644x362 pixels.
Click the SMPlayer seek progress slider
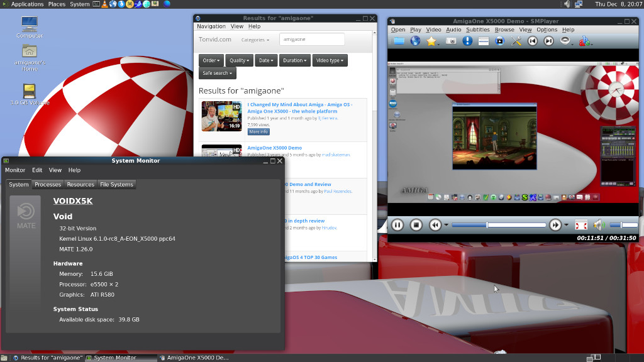click(499, 225)
